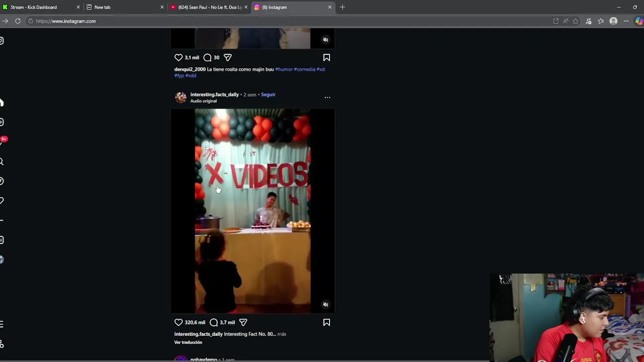The width and height of the screenshot is (644, 362).
Task: Expand caption with más
Action: (x=282, y=334)
